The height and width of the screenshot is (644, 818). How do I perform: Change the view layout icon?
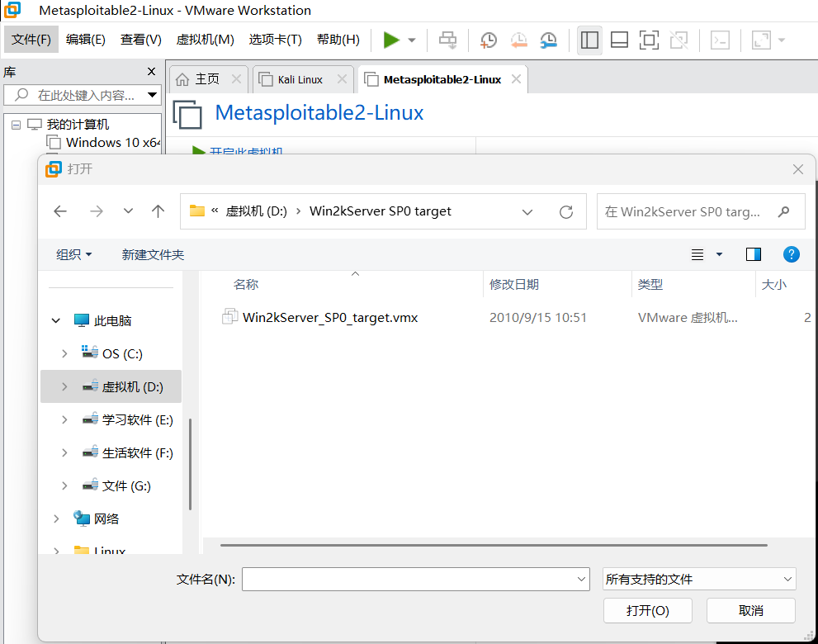(697, 254)
